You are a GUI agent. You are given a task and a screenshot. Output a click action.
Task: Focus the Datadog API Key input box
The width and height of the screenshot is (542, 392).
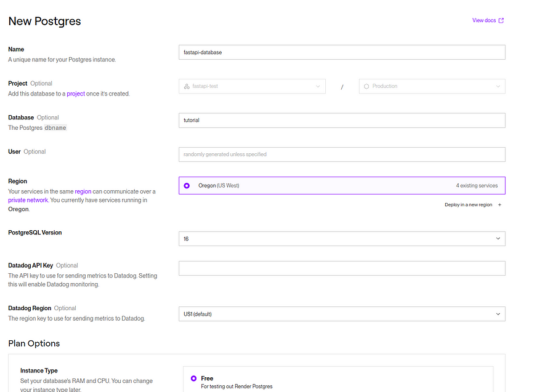342,268
